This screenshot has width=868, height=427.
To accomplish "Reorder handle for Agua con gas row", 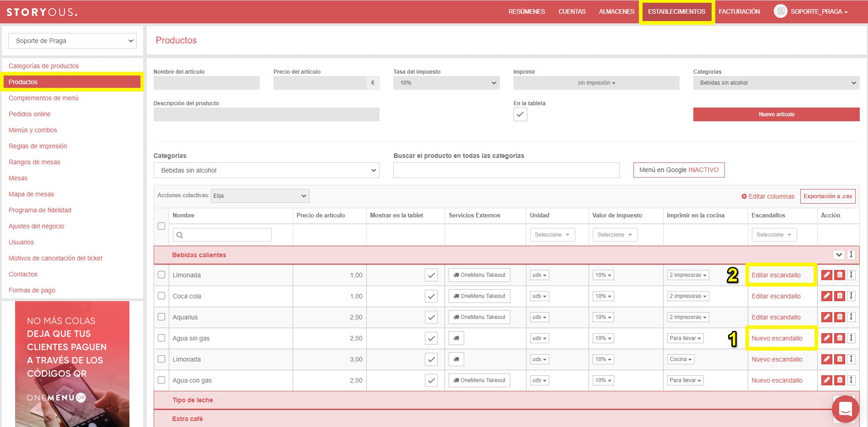I will pyautogui.click(x=851, y=380).
